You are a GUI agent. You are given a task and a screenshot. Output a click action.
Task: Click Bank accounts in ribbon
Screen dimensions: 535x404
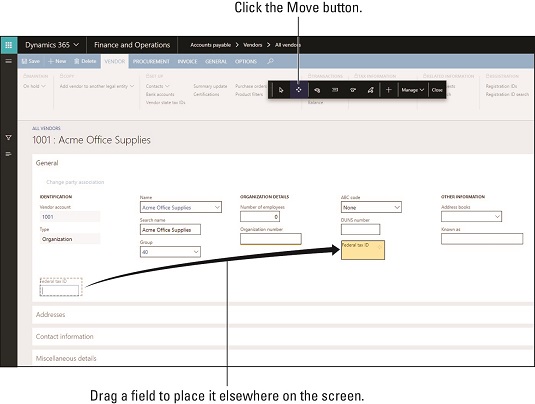click(160, 94)
